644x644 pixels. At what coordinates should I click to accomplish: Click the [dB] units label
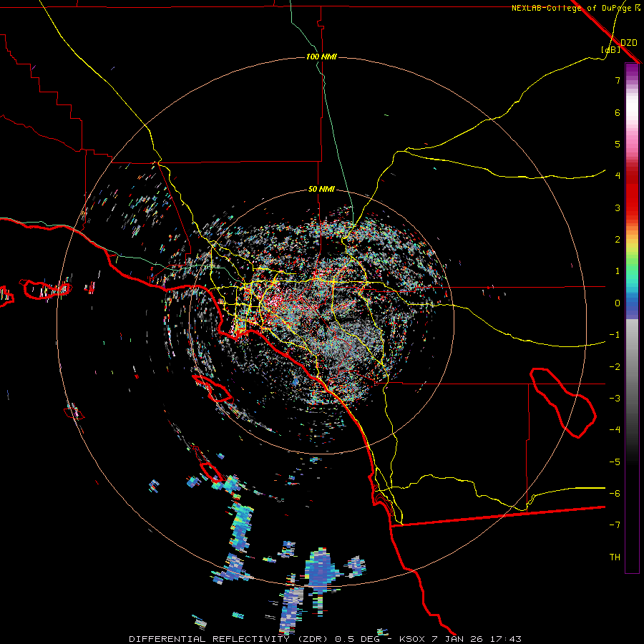pyautogui.click(x=611, y=50)
